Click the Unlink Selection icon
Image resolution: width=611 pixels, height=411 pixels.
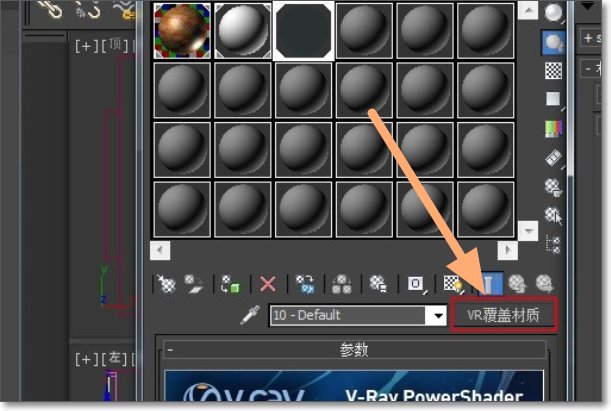(x=88, y=9)
